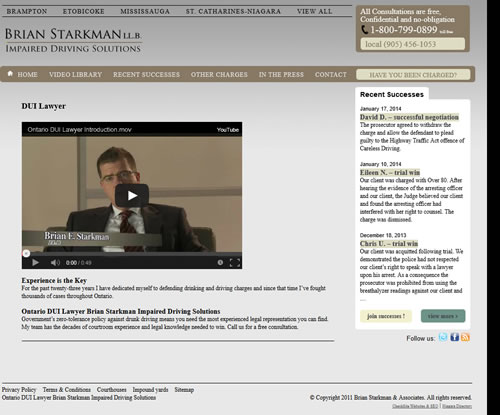
Task: Enter fullscreen mode on the video
Action: (235, 263)
